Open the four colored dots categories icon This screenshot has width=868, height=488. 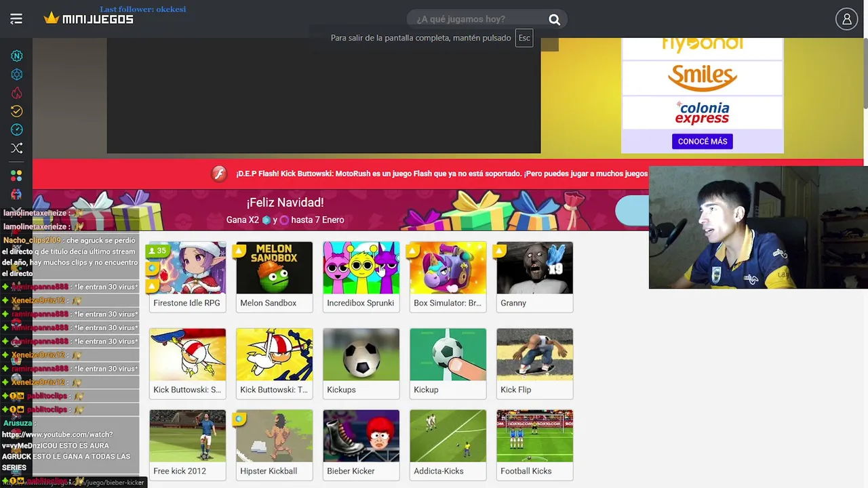tap(17, 176)
